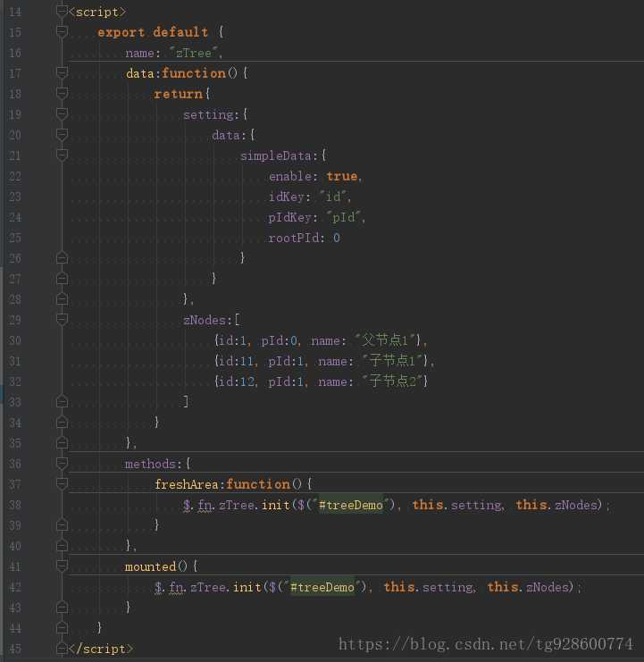Click the 'methods' property
The height and width of the screenshot is (662, 644).
[150, 464]
